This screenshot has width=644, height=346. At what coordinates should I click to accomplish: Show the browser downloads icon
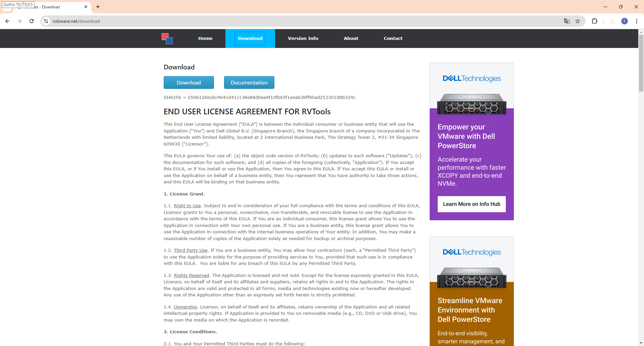612,21
